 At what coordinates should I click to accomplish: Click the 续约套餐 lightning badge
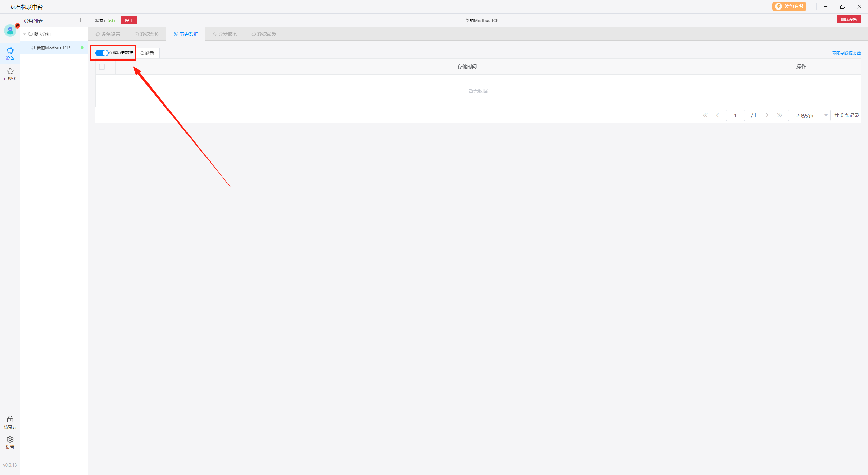[x=789, y=7]
